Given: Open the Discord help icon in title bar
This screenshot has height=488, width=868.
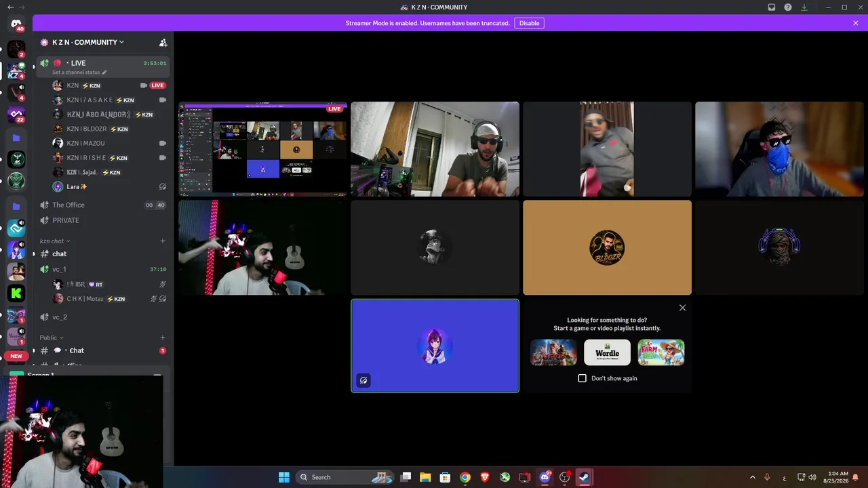Looking at the screenshot, I should [x=788, y=7].
